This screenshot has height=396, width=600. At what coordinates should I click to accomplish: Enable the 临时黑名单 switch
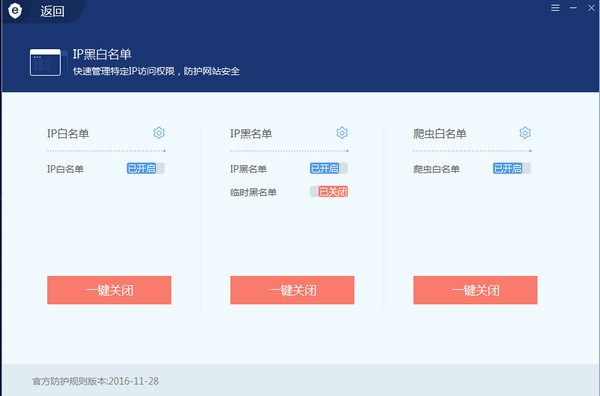(x=329, y=192)
